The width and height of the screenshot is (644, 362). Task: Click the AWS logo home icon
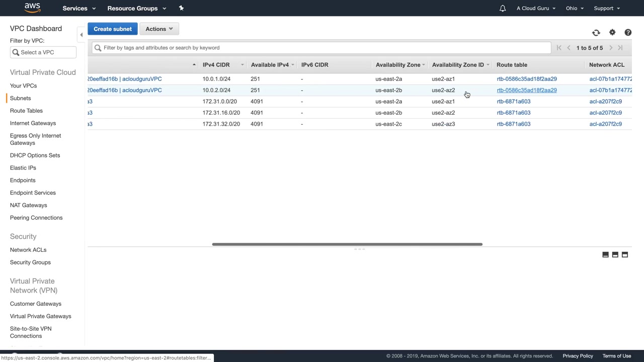point(32,8)
